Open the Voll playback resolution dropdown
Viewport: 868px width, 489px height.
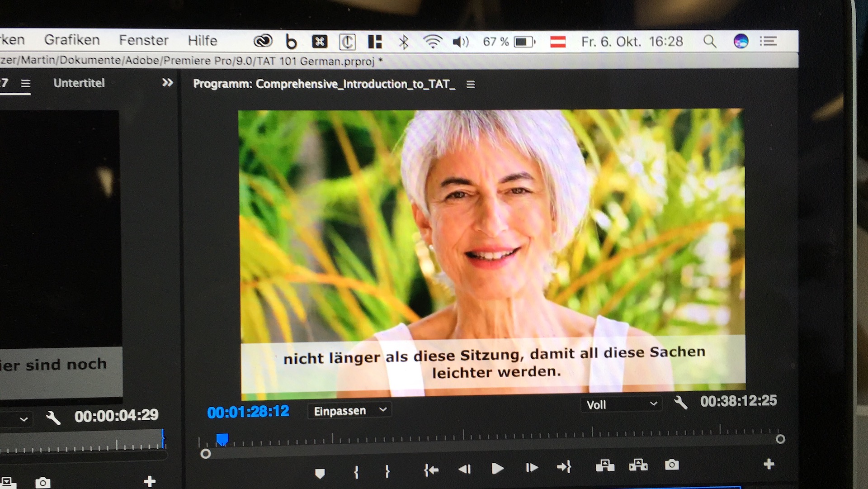pos(621,404)
